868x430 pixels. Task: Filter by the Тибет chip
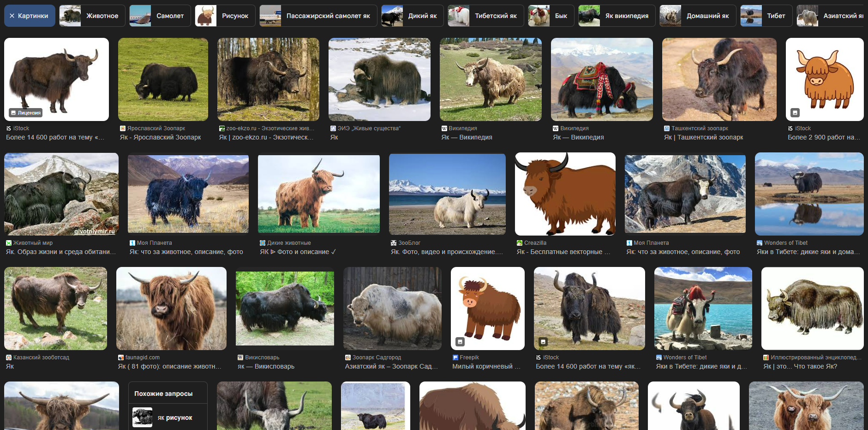766,16
